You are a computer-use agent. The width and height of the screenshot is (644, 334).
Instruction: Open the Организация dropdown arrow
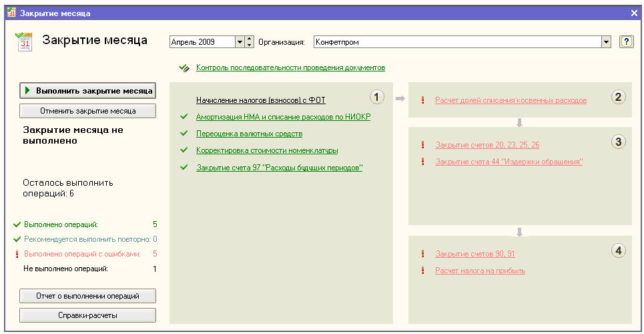click(x=605, y=42)
